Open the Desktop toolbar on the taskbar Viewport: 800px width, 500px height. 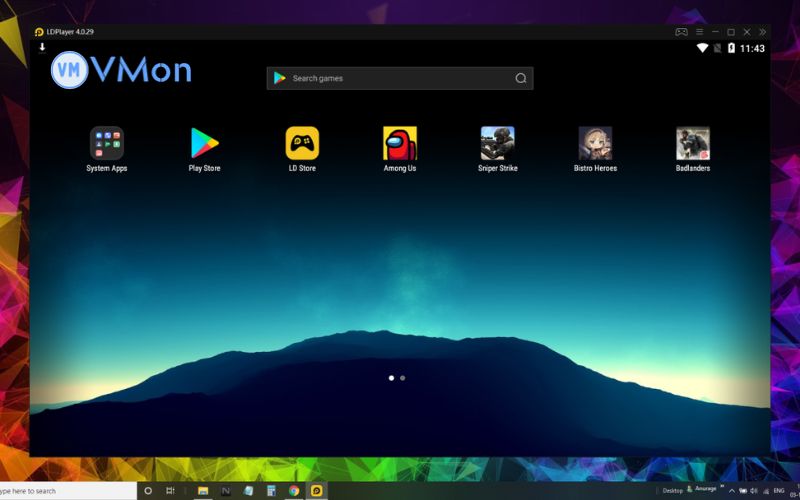pyautogui.click(x=672, y=491)
